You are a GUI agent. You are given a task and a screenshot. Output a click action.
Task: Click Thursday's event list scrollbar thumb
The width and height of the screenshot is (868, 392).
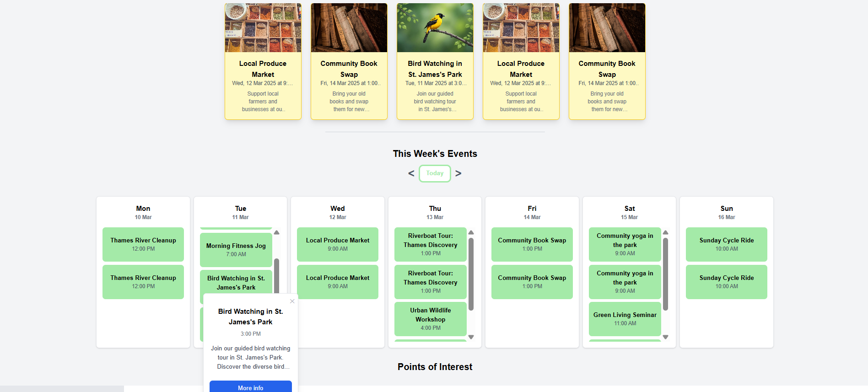tap(471, 274)
